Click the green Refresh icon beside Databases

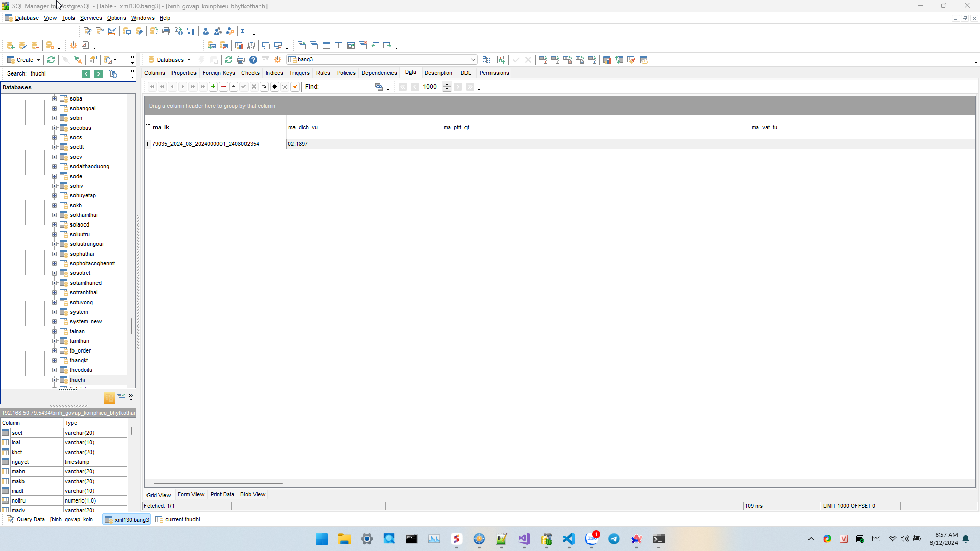tap(229, 60)
